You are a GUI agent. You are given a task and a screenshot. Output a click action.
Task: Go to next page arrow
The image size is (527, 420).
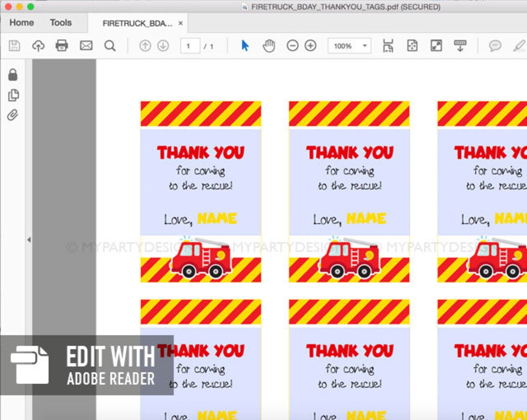(163, 45)
